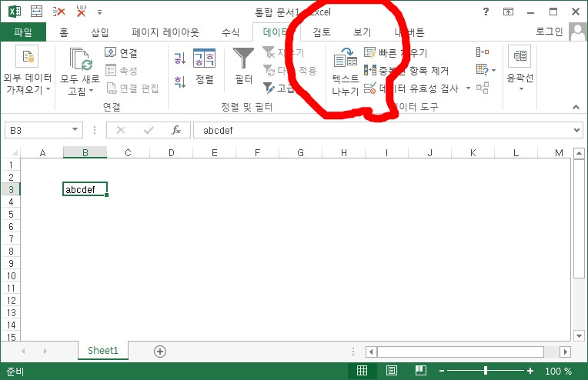Click zoom in plus button
588x380 pixels.
(x=530, y=371)
